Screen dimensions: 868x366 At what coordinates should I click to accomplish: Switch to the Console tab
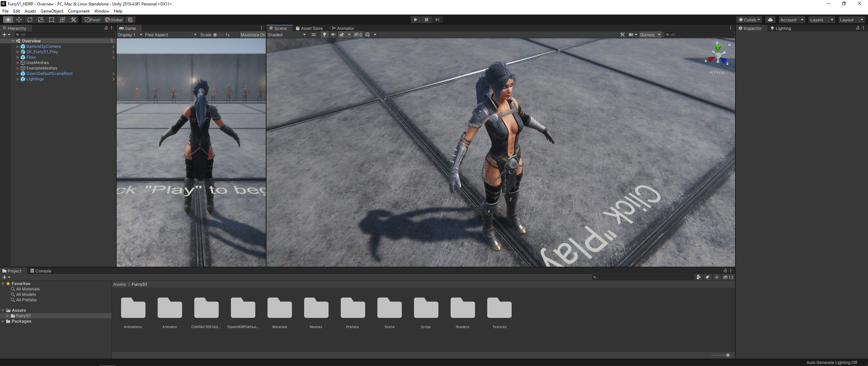pyautogui.click(x=41, y=271)
